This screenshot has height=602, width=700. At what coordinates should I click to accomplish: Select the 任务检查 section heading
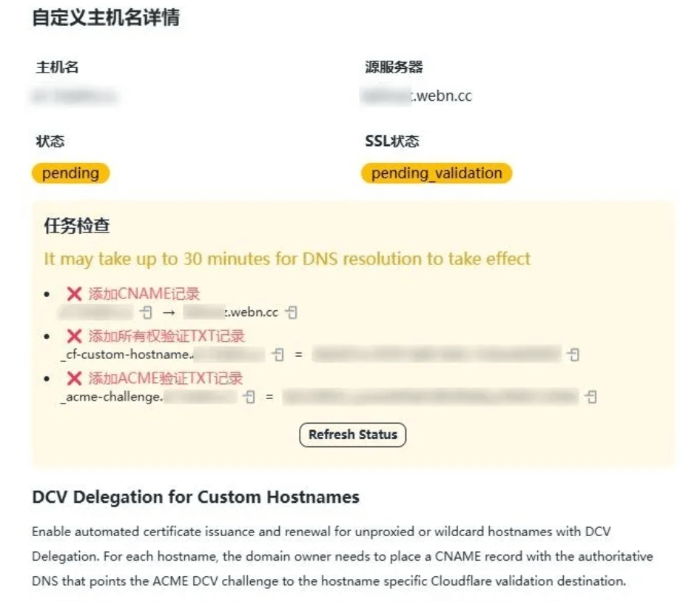[78, 227]
